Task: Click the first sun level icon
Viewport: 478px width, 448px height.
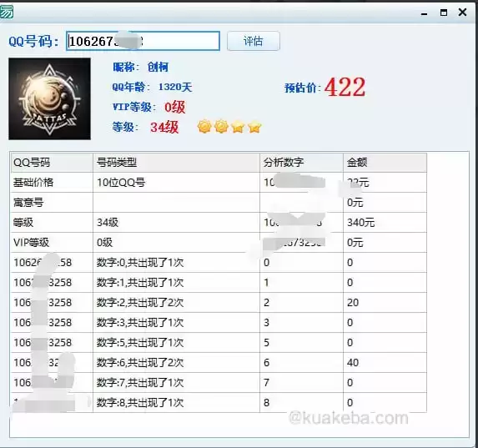Action: pos(204,126)
